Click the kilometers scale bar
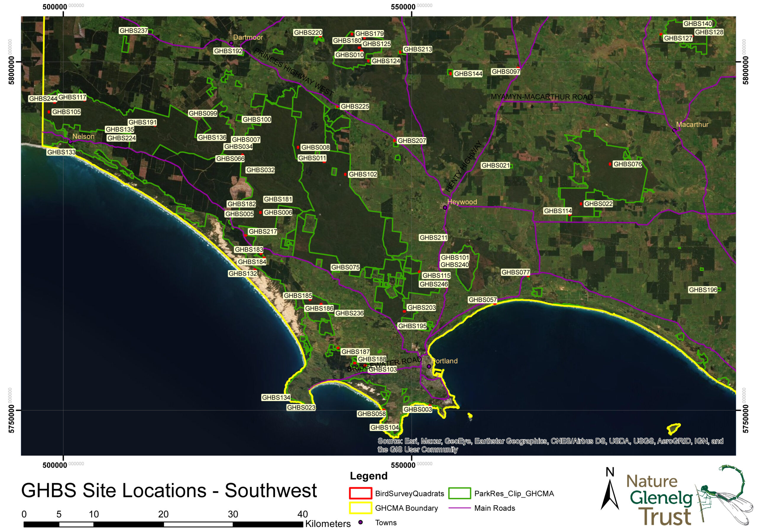The height and width of the screenshot is (532, 757). 163,524
